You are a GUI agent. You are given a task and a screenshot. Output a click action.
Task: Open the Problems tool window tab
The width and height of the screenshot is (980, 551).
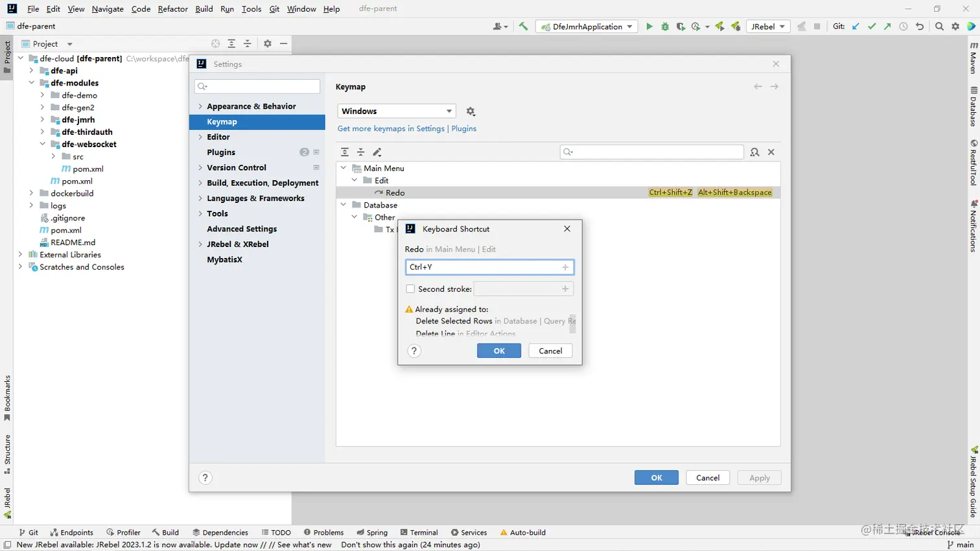click(x=323, y=533)
